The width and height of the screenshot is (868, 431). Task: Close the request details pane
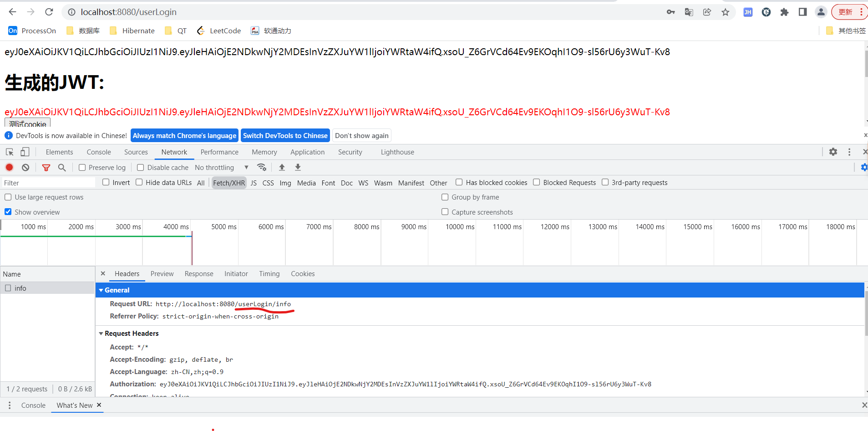pos(103,273)
